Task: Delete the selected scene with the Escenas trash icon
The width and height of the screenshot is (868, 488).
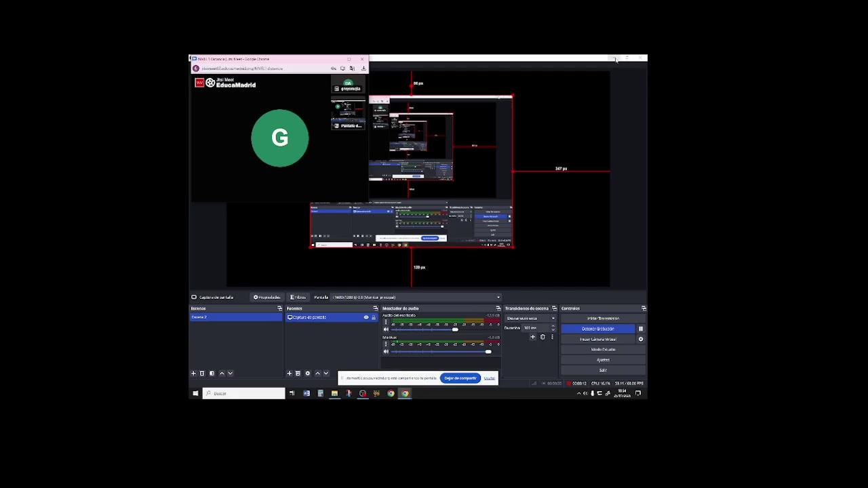Action: tap(202, 373)
